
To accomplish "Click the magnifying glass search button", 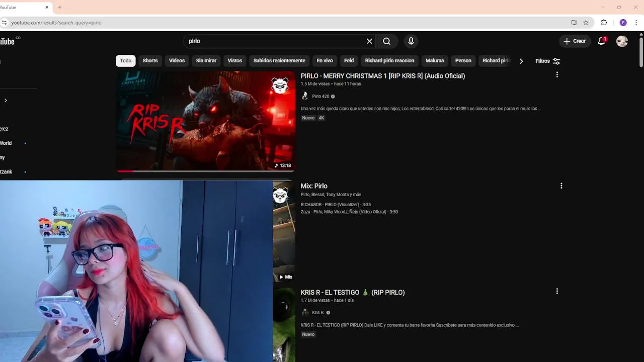I will (386, 41).
